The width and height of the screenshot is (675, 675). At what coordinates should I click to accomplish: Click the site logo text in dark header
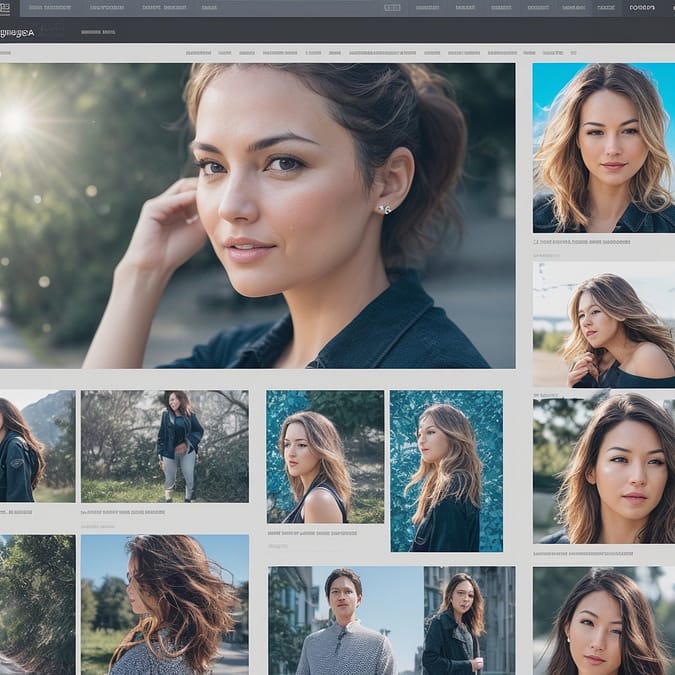click(17, 33)
